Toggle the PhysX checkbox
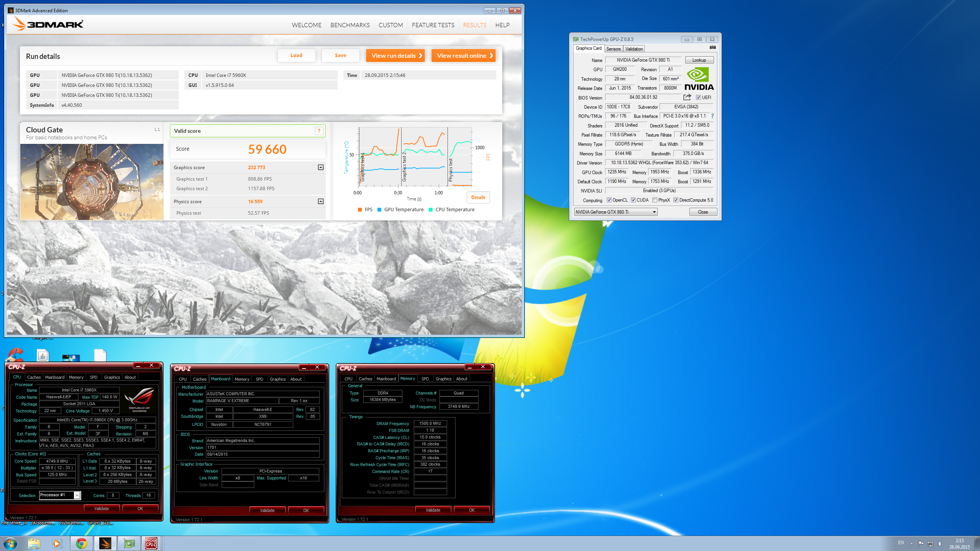 coord(655,200)
